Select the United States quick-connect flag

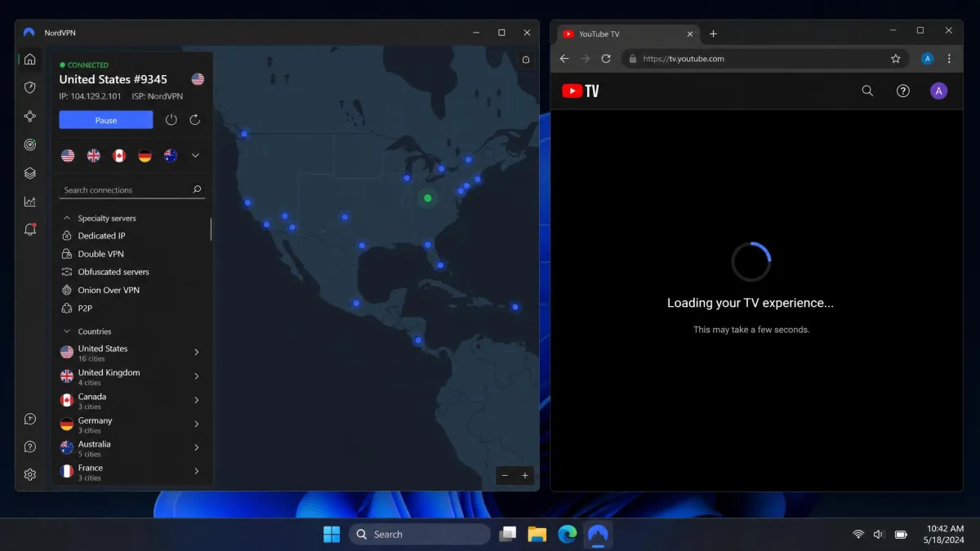(68, 155)
